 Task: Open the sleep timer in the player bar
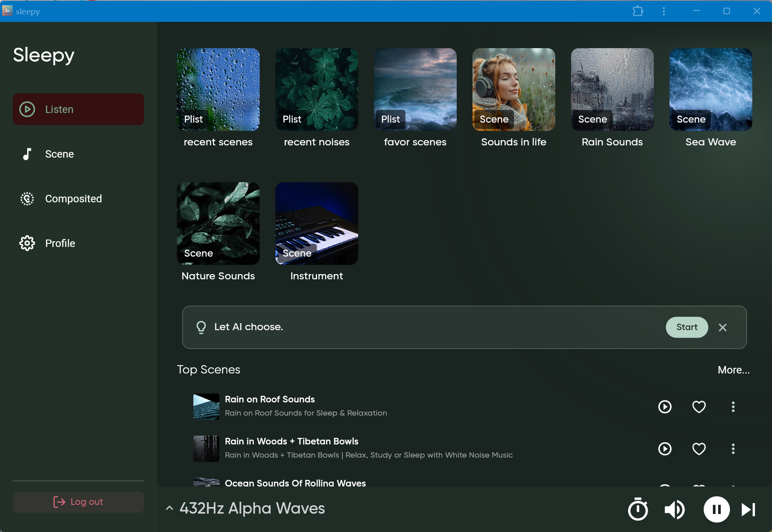[x=638, y=509]
